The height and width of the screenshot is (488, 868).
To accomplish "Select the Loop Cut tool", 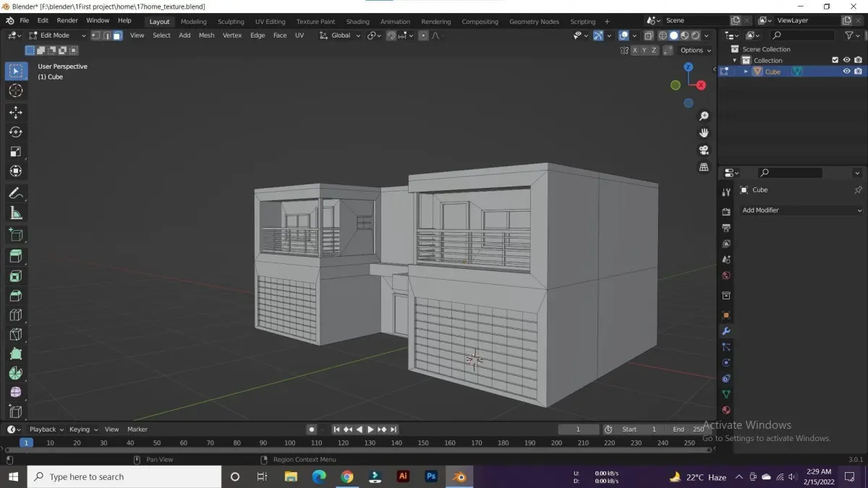I will pyautogui.click(x=16, y=315).
